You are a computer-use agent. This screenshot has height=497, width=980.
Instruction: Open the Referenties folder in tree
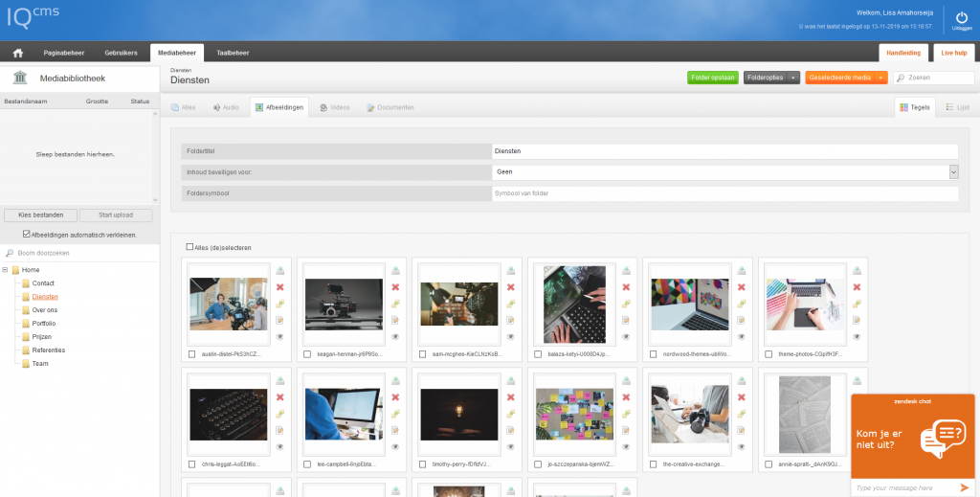coord(49,350)
